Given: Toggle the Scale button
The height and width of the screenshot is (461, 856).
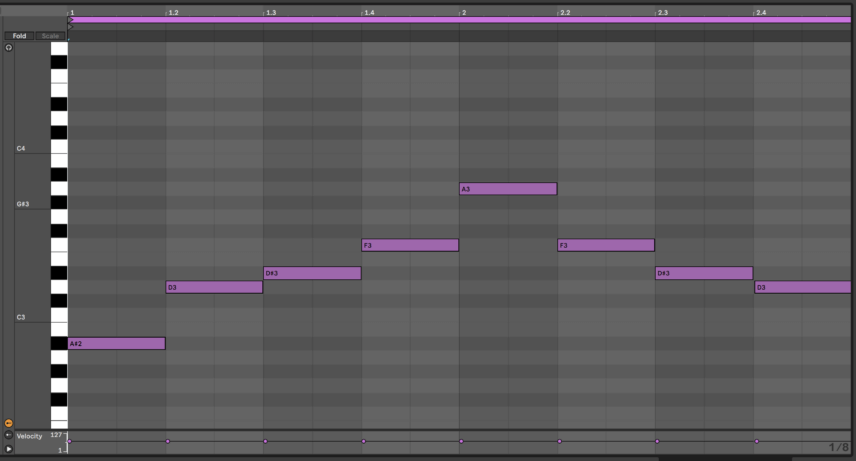Looking at the screenshot, I should [x=50, y=36].
